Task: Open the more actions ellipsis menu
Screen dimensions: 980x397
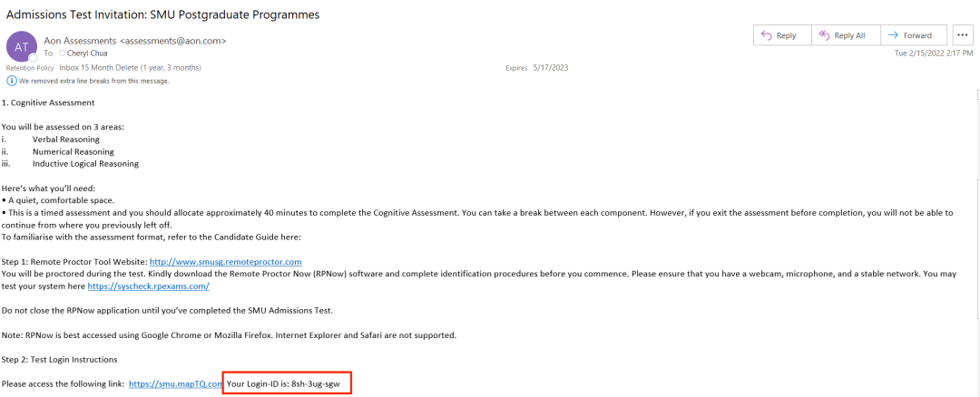Action: (x=963, y=35)
